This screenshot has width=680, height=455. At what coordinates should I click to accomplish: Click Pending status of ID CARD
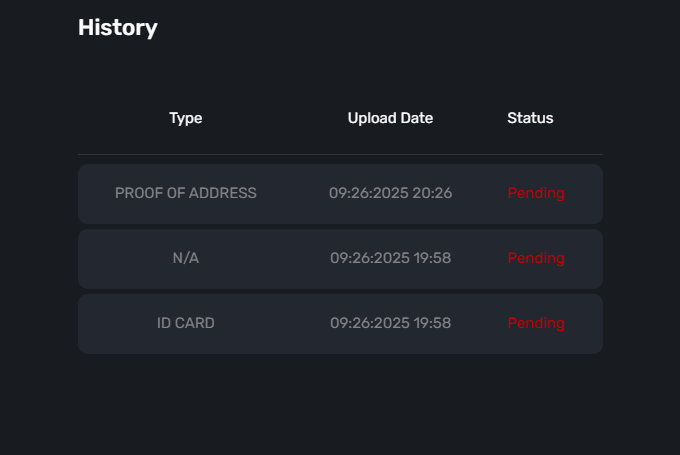click(536, 323)
